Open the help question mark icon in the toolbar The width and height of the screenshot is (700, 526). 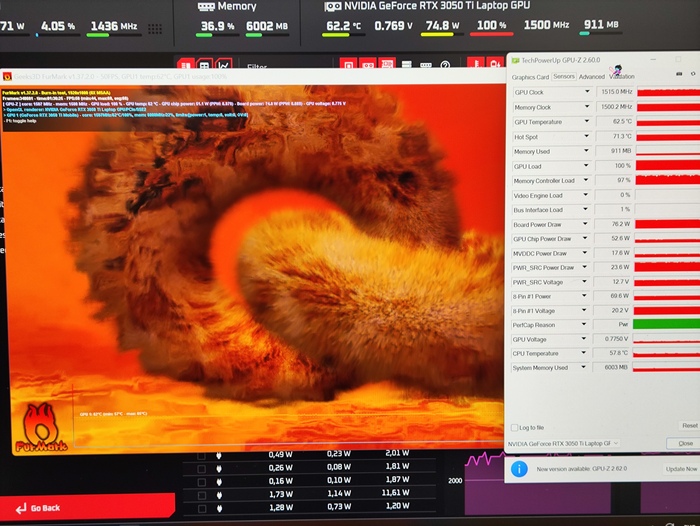[x=445, y=65]
